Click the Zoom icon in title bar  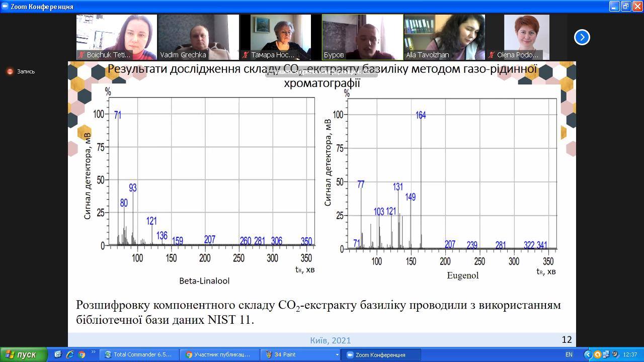click(x=5, y=7)
